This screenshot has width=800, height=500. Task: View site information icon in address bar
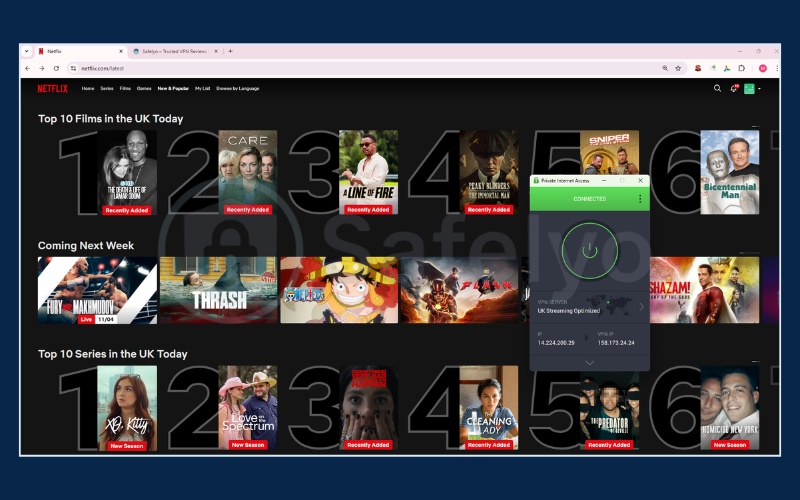tap(73, 68)
